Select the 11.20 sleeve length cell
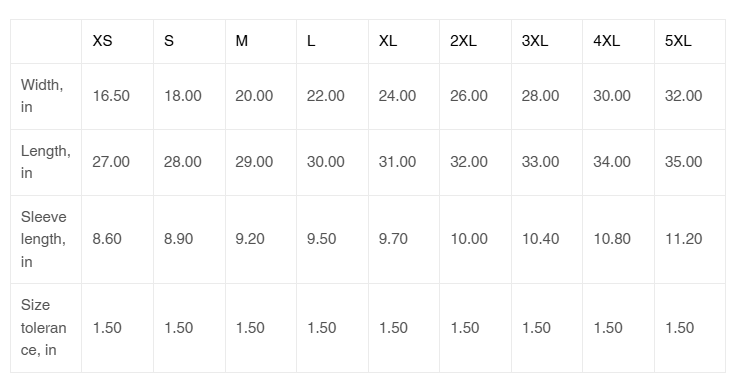735x383 pixels. (690, 239)
